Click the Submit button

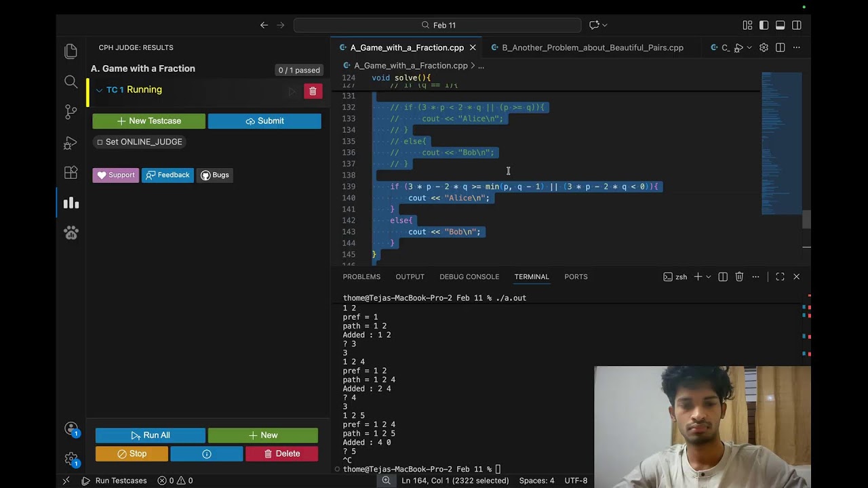264,121
